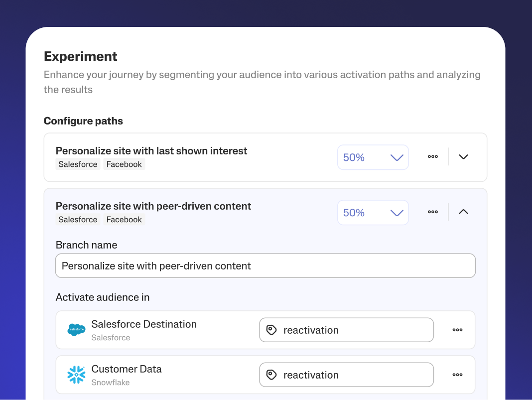This screenshot has height=400, width=532.
Task: Open three-dot menu for peer-driven content path
Action: (433, 212)
